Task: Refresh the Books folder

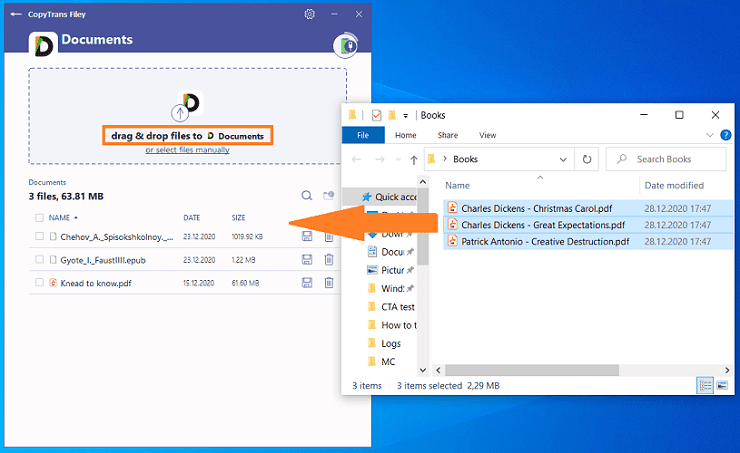Action: [x=587, y=159]
